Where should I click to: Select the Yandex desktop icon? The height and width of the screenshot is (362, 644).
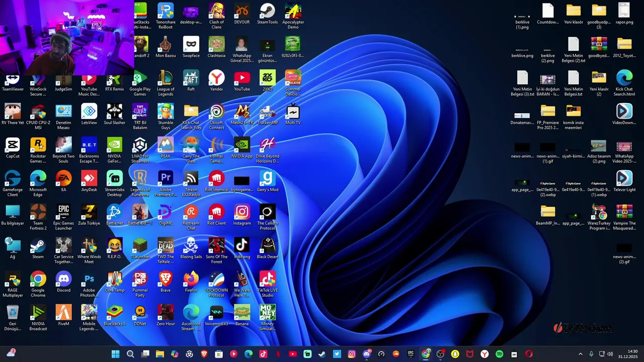(x=216, y=81)
